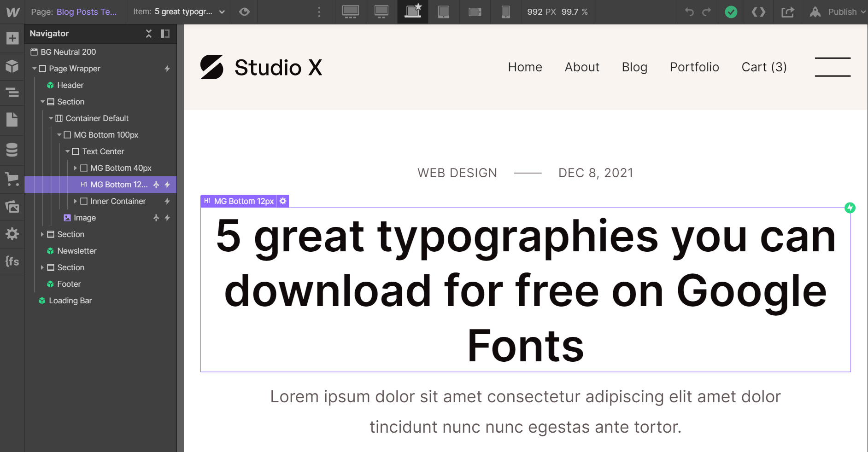Collapse the Text Center node
This screenshot has height=452, width=868.
click(67, 151)
